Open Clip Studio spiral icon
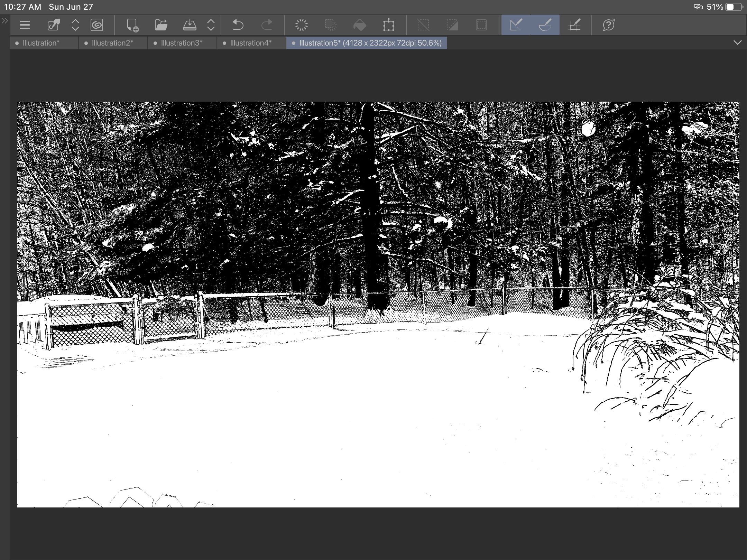This screenshot has width=747, height=560. pos(97,25)
